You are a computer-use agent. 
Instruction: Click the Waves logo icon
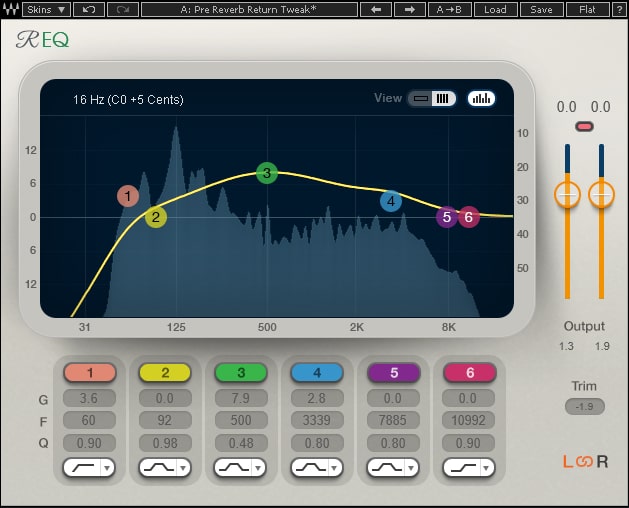(10, 10)
